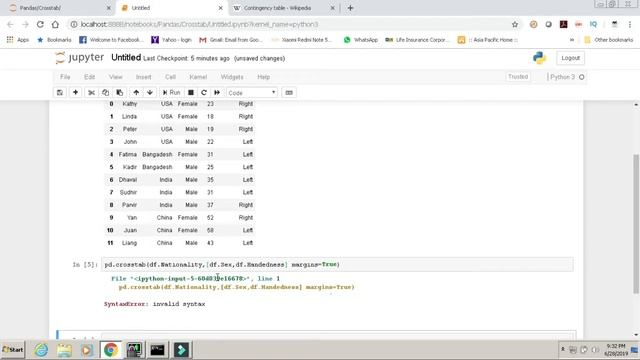Screen dimensions: 640x360
Task: Save notebook with the floppy disk icon
Action: pyautogui.click(x=60, y=93)
